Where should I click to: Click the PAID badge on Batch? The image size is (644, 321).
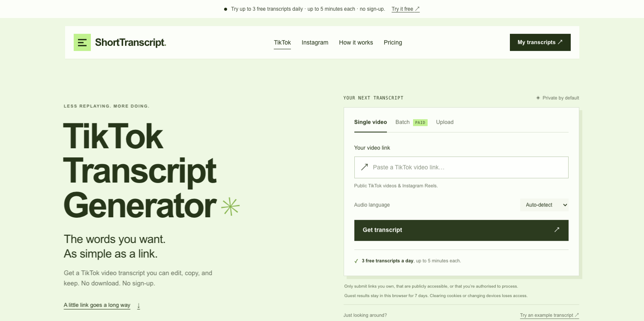[x=420, y=123]
